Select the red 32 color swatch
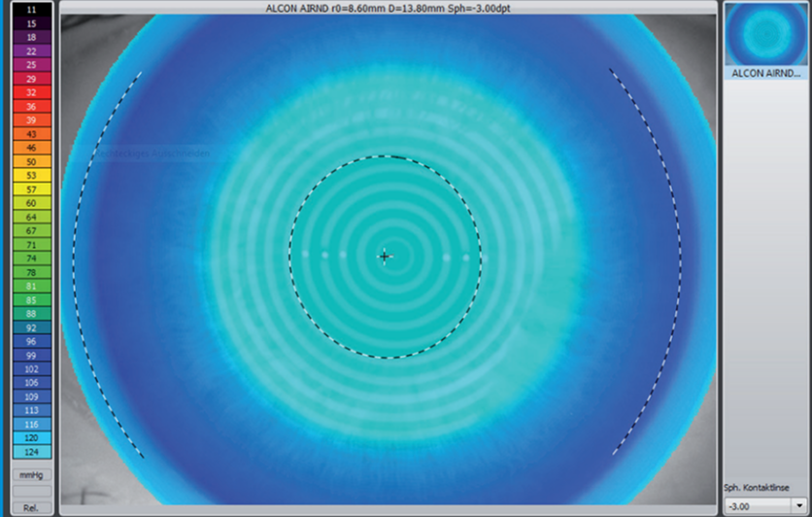Viewport: 812px width, 517px height. tap(32, 92)
